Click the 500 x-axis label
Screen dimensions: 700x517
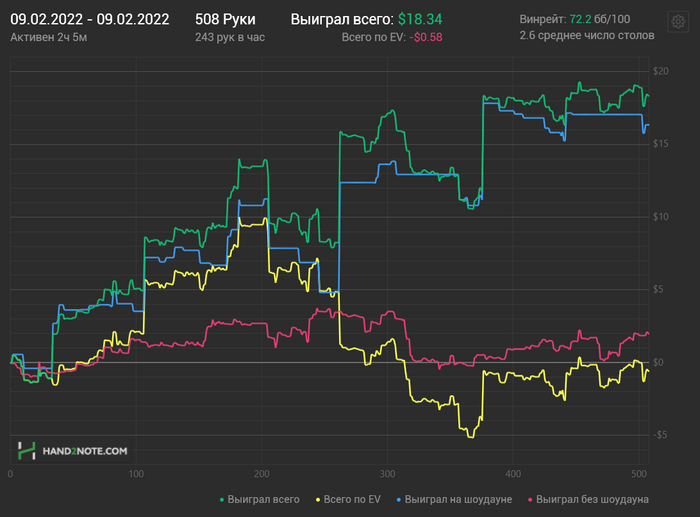(639, 474)
